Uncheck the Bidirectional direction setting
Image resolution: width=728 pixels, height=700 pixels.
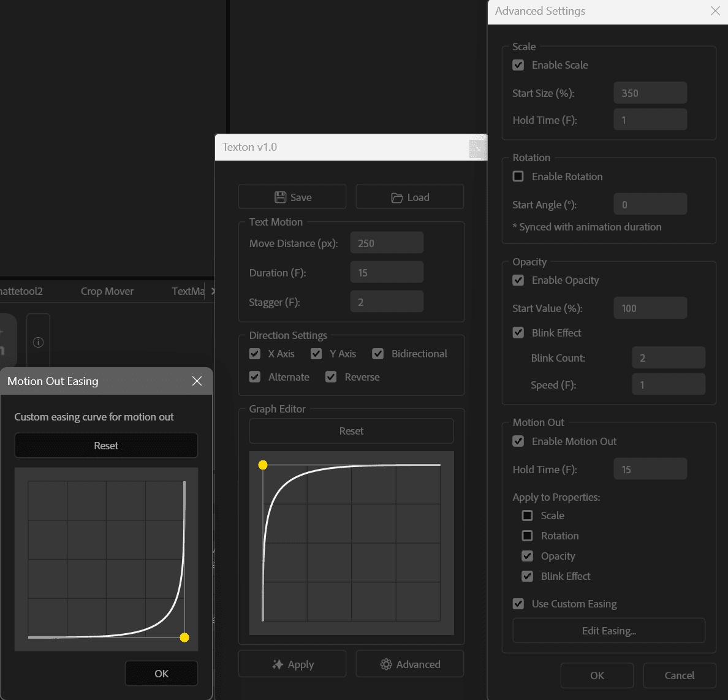[x=377, y=354]
